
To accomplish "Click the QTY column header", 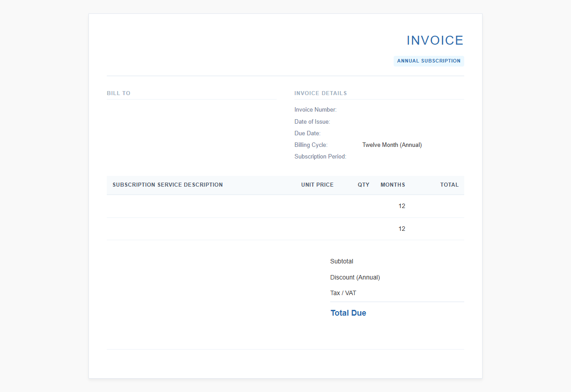I will pyautogui.click(x=364, y=185).
